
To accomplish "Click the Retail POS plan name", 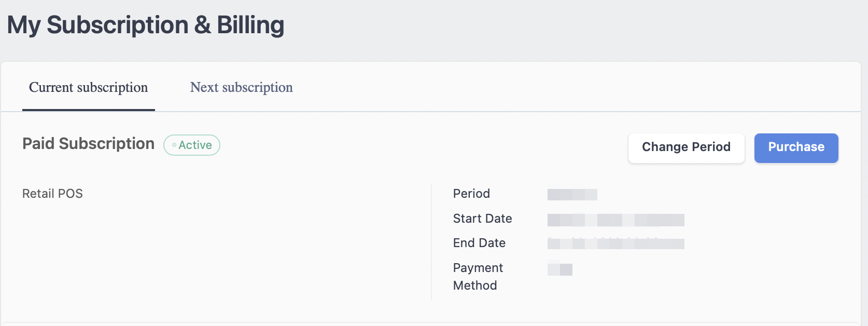I will pos(52,194).
